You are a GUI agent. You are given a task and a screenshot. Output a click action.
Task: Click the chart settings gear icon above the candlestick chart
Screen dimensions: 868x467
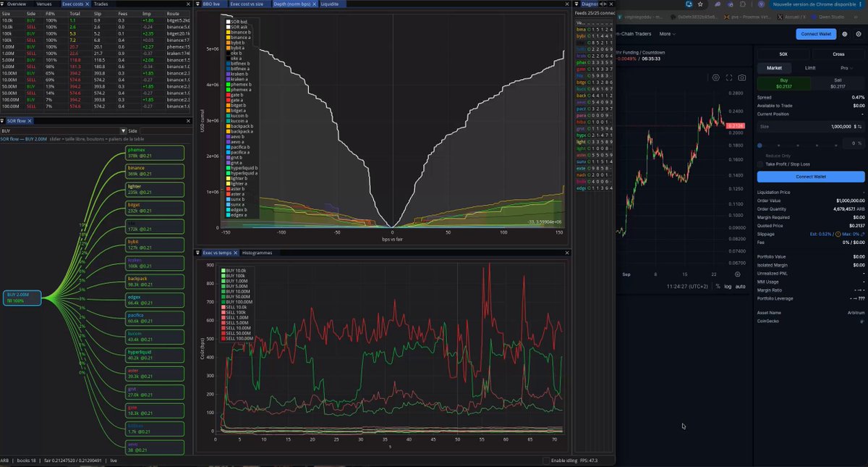coord(716,77)
